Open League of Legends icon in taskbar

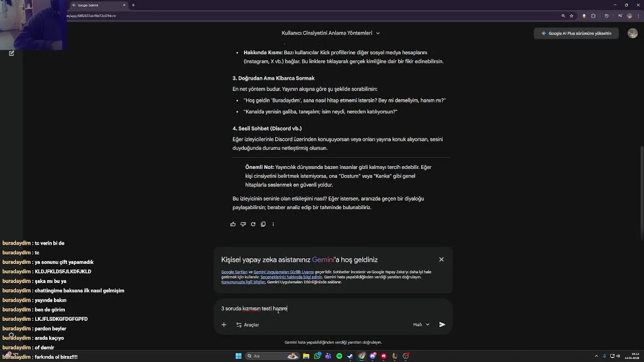tap(394, 356)
